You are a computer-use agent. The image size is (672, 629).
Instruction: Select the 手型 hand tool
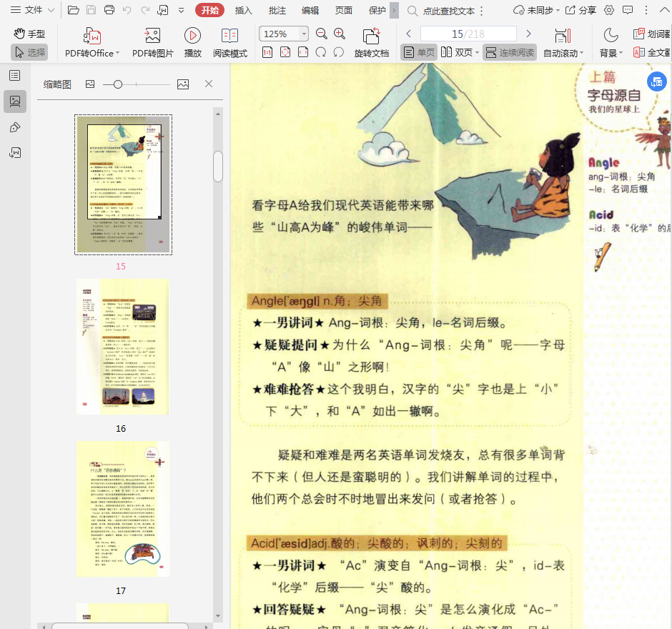pyautogui.click(x=29, y=34)
